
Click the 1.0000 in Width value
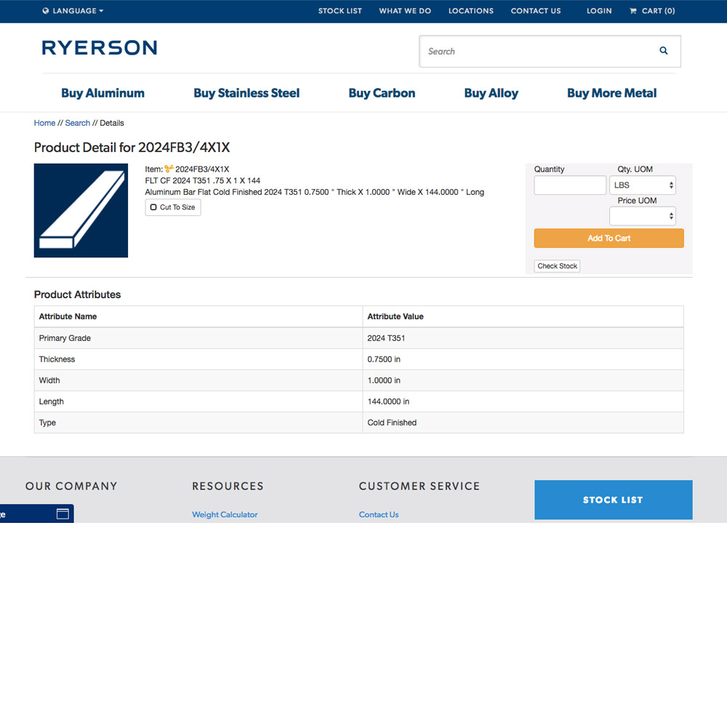coord(383,380)
